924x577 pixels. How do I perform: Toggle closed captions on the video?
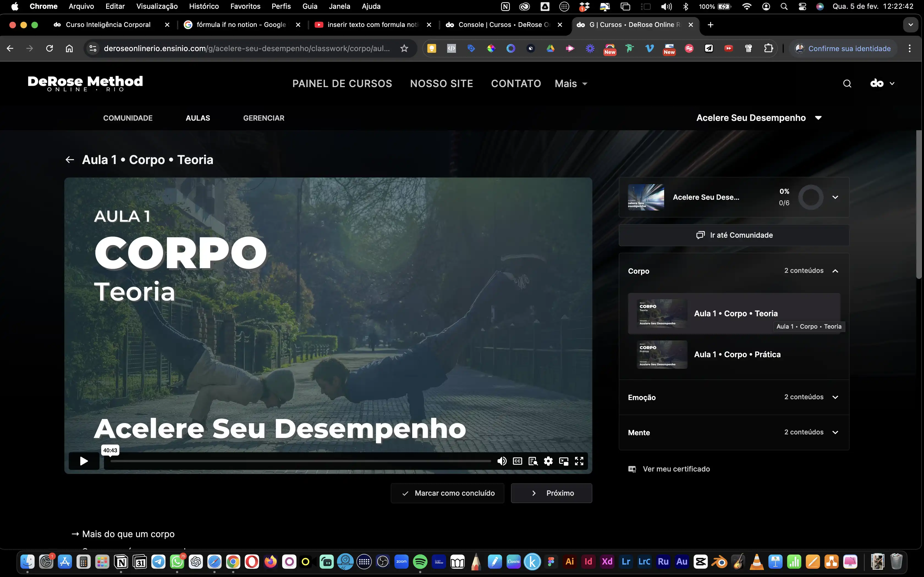click(517, 461)
